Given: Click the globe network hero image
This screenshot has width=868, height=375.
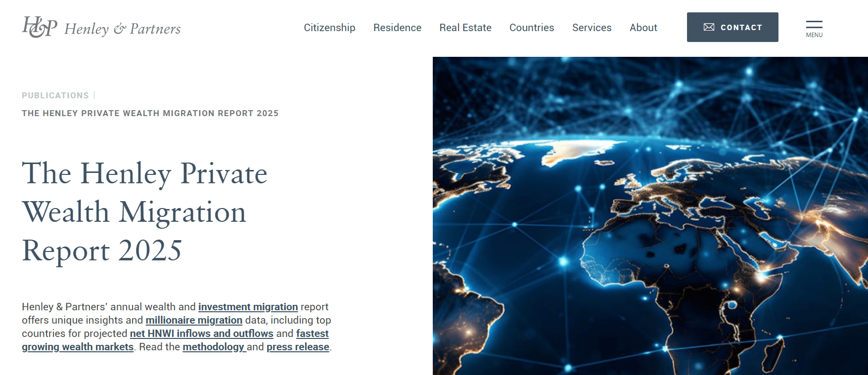Looking at the screenshot, I should pos(650,216).
